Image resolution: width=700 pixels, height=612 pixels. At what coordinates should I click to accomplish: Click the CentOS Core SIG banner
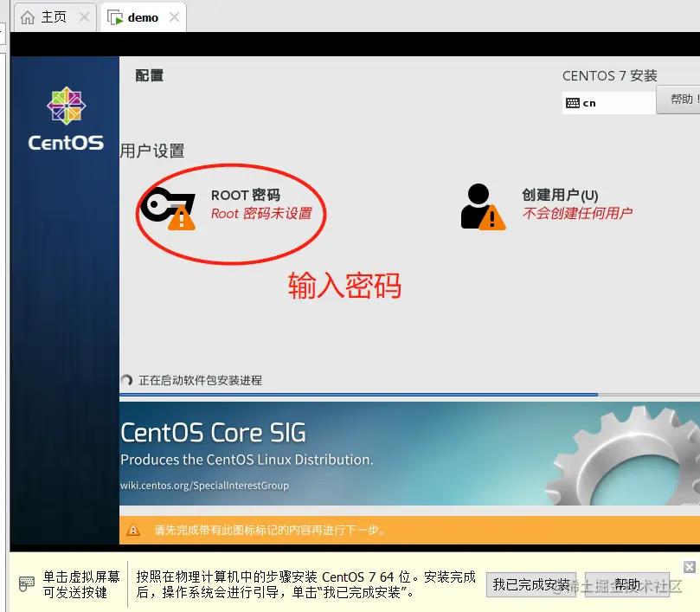(409, 454)
